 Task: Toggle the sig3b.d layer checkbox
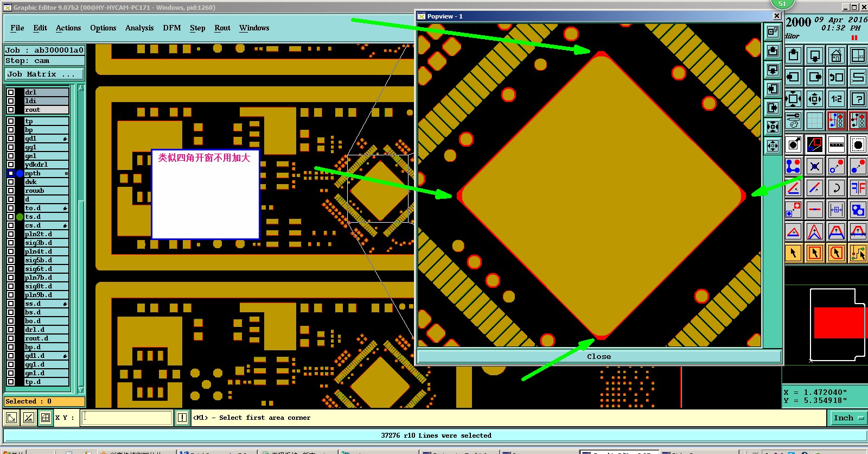click(11, 243)
